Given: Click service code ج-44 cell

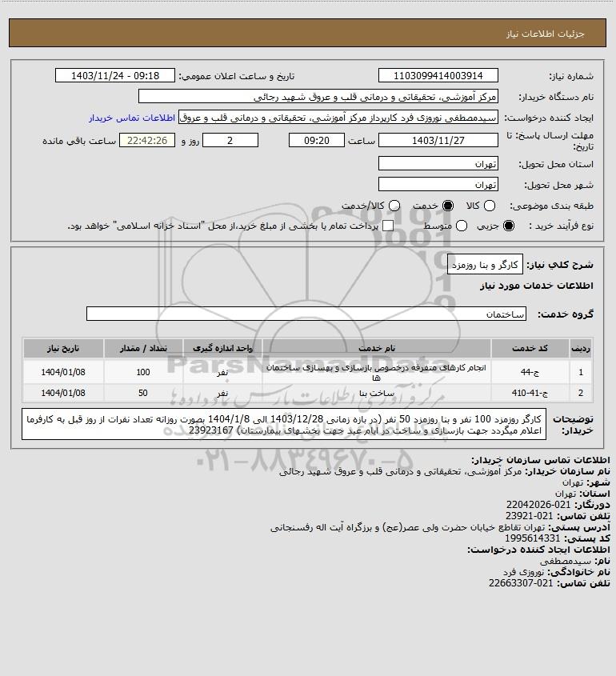Looking at the screenshot, I should (530, 372).
